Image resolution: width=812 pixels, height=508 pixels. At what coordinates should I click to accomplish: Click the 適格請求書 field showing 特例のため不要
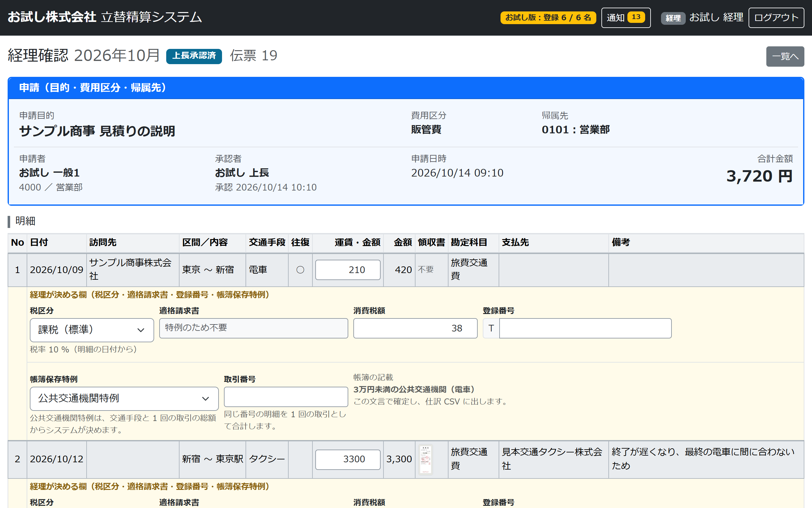click(x=253, y=328)
